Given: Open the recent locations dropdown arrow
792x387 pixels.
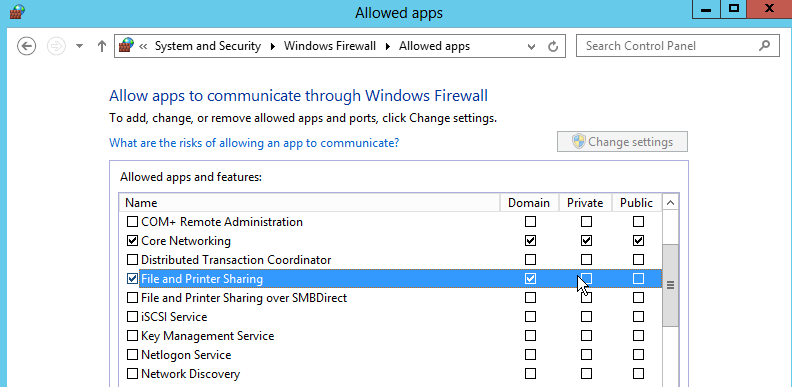Looking at the screenshot, I should coord(79,46).
